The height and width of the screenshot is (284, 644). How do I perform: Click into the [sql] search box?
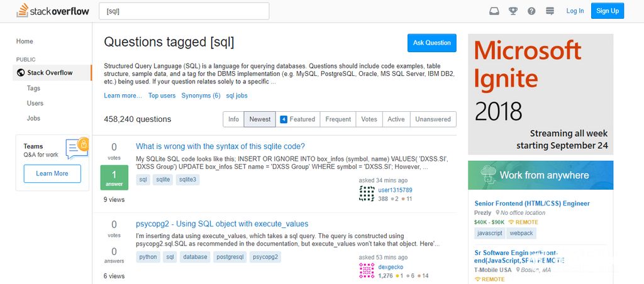point(184,11)
